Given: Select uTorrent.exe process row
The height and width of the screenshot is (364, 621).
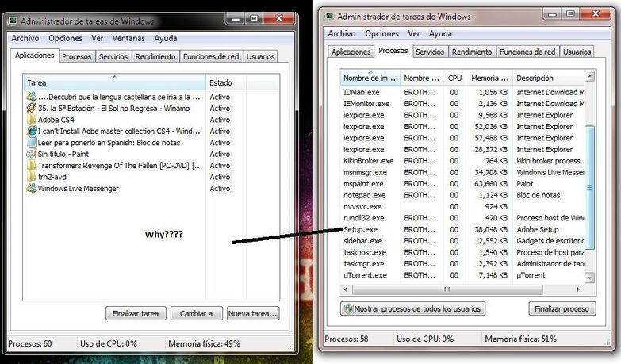Looking at the screenshot, I should click(x=462, y=275).
